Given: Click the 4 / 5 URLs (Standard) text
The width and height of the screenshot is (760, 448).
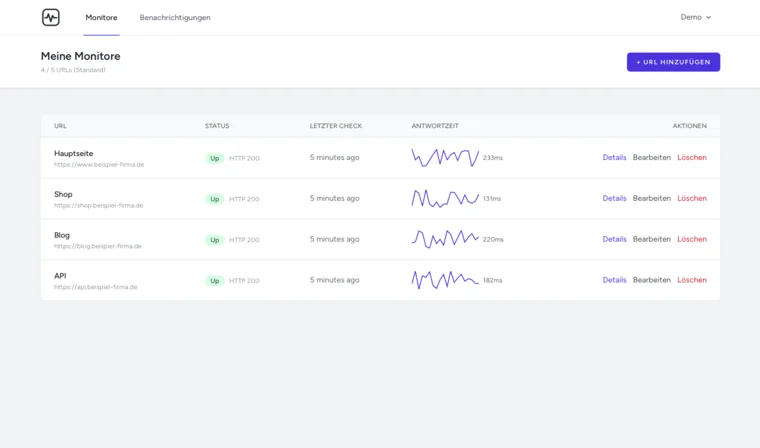Looking at the screenshot, I should (73, 70).
